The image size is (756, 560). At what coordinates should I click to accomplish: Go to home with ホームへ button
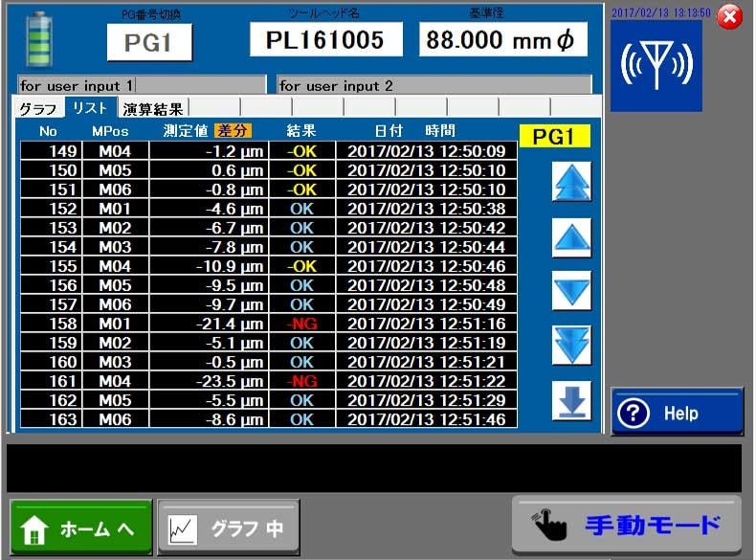click(x=80, y=527)
